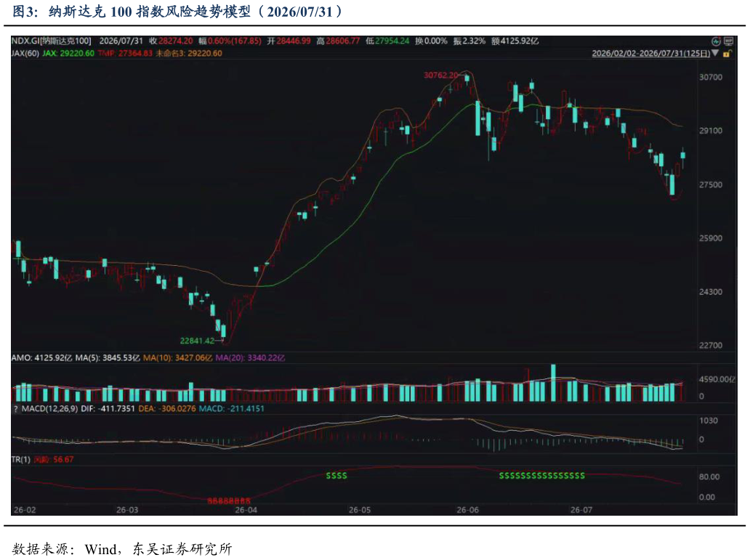
Task: Click the turnover value 额4125.92亿
Action: pos(515,41)
